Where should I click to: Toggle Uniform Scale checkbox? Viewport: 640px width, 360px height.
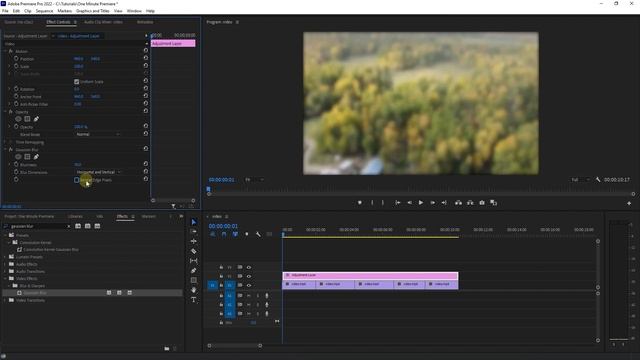pos(76,82)
